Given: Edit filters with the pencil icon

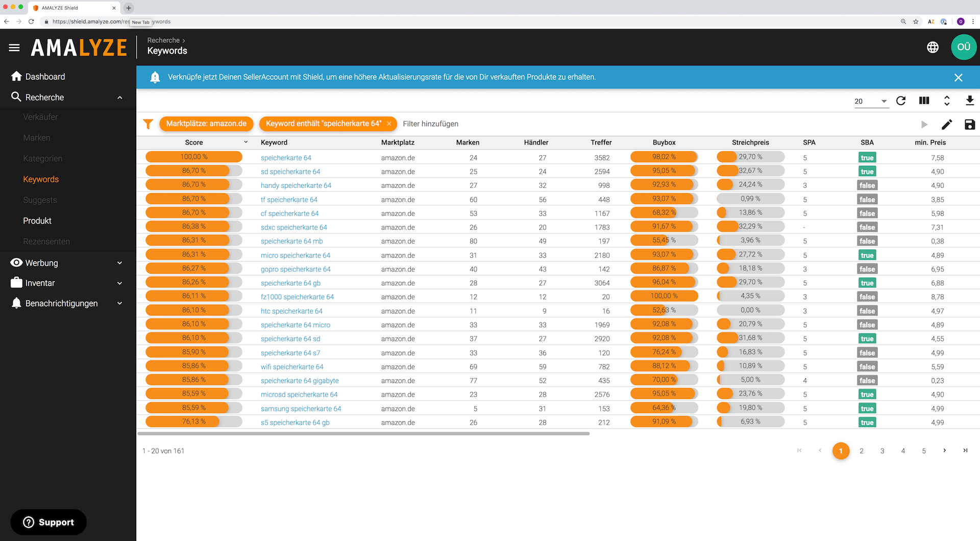Looking at the screenshot, I should tap(947, 125).
